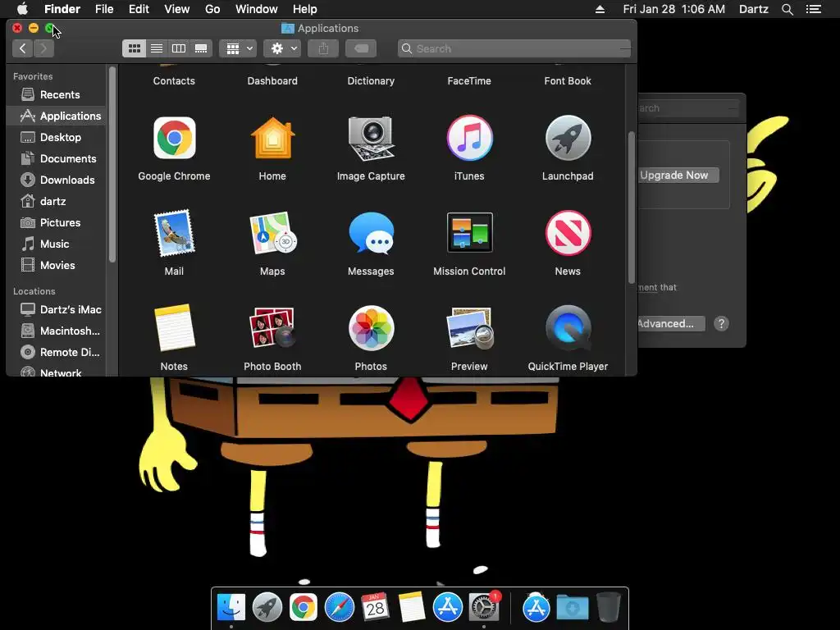The image size is (840, 630).
Task: Open Documents from sidebar
Action: (57, 159)
